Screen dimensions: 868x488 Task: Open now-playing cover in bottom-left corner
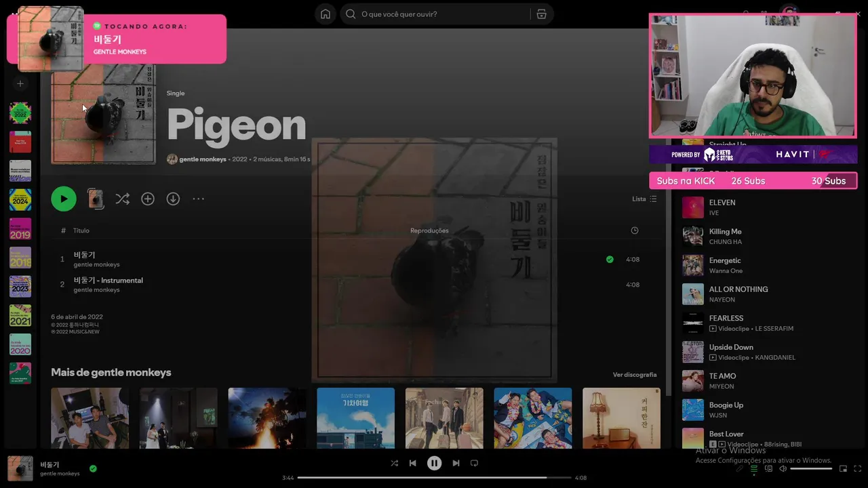pos(20,468)
